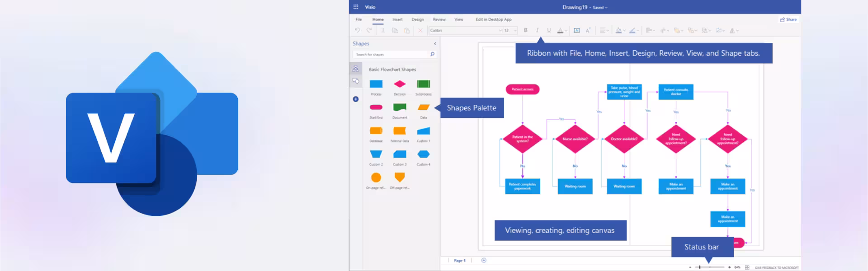Screen dimensions: 868x271
Task: Click the Share button
Action: pyautogui.click(x=788, y=19)
